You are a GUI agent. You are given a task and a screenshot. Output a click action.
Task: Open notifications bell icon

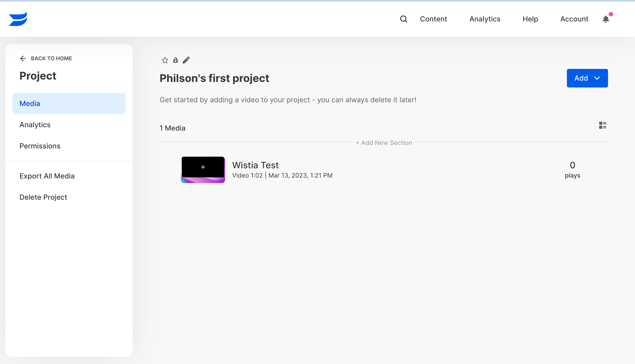(605, 19)
